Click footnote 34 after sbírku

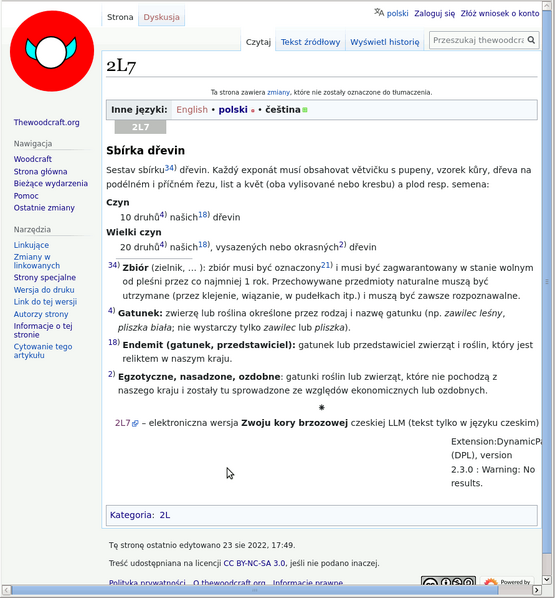(170, 168)
